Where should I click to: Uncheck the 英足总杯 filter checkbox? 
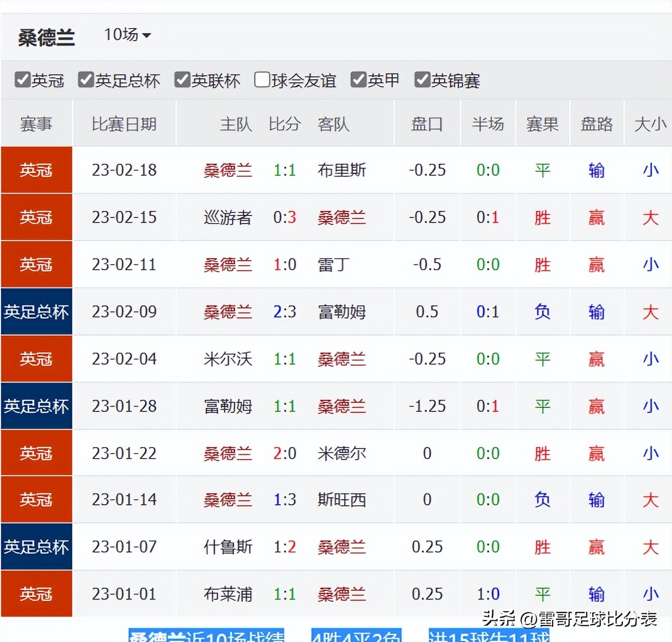(85, 79)
